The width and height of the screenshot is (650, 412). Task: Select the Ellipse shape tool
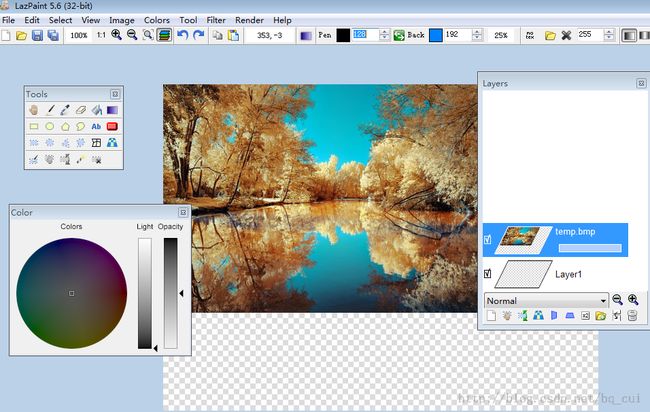click(x=49, y=126)
